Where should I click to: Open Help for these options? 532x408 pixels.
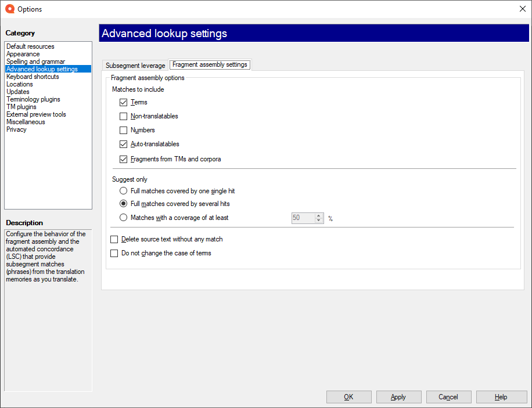pyautogui.click(x=501, y=397)
